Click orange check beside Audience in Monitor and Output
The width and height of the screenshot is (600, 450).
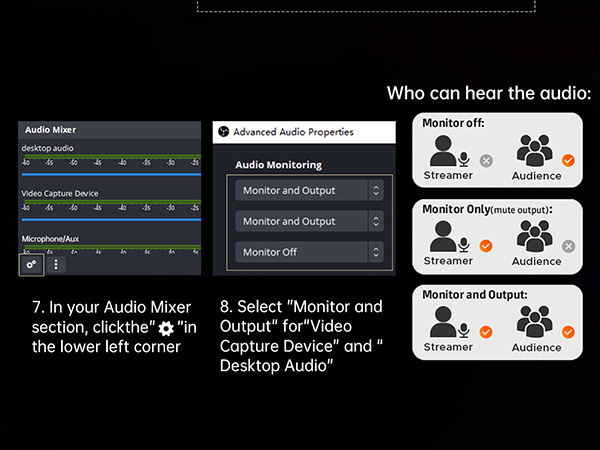[568, 332]
